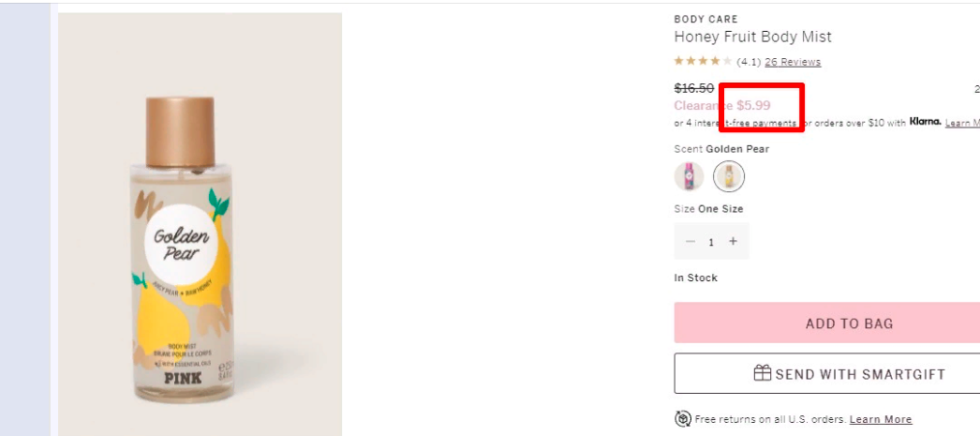The width and height of the screenshot is (980, 436).
Task: Select the pink floral bottle scent swatch
Action: tap(690, 176)
